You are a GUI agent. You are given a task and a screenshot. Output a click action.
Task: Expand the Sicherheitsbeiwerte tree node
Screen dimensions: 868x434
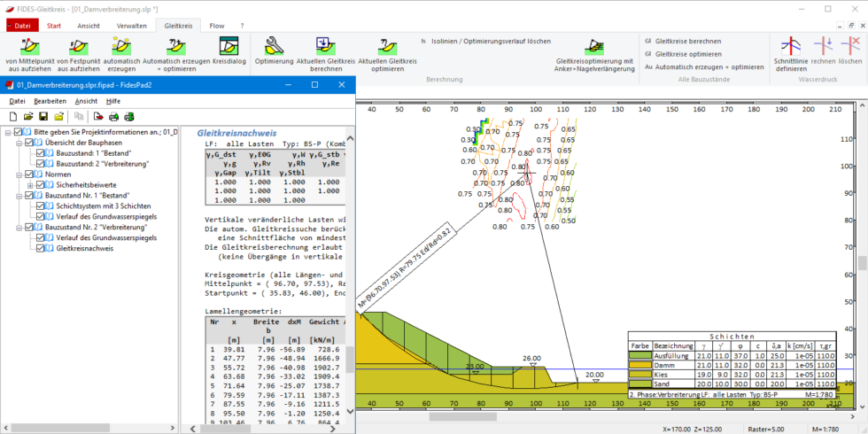click(x=30, y=185)
